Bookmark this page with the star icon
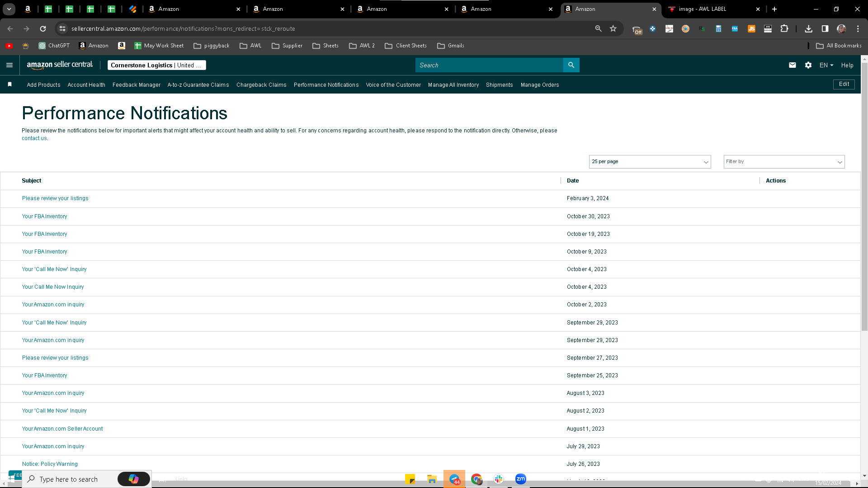This screenshot has width=868, height=488. tap(613, 28)
